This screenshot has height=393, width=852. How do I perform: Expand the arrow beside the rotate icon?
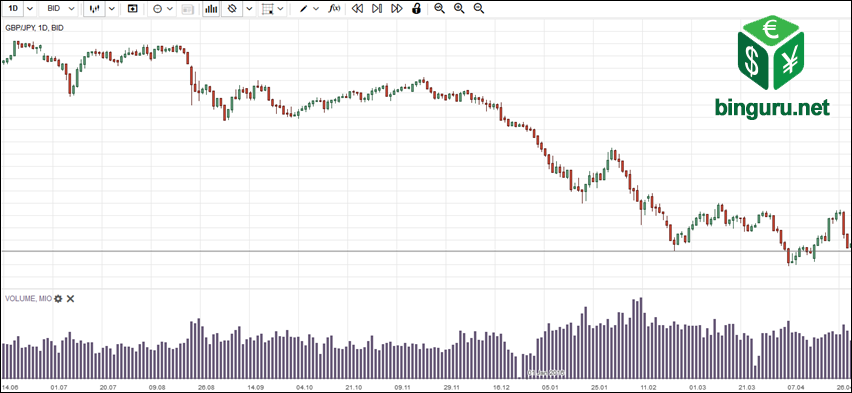tap(249, 9)
